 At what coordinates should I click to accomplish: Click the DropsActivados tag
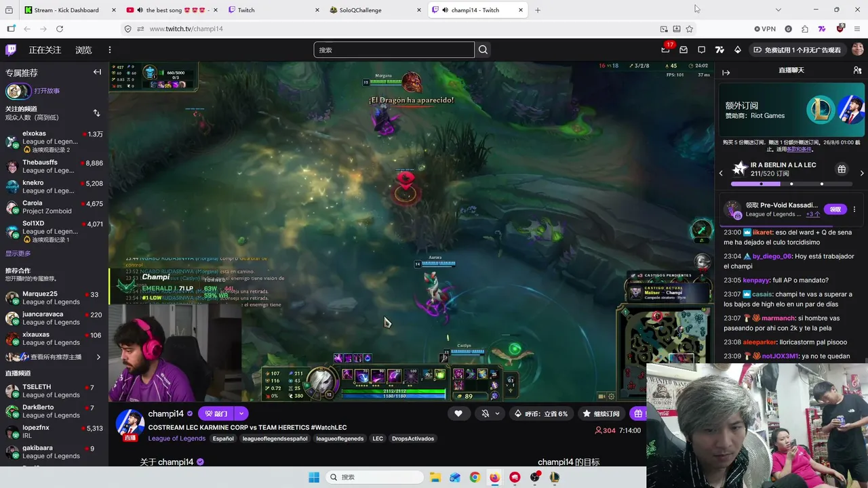coord(413,439)
